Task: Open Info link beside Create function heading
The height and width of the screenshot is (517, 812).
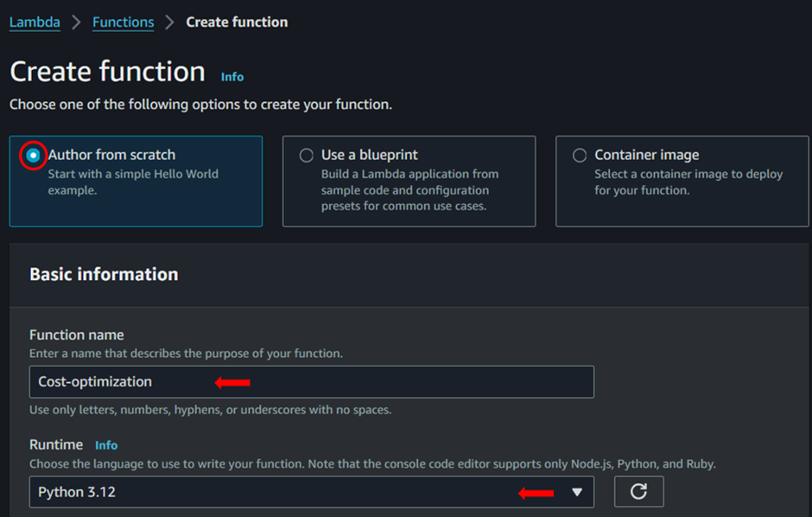Action: 232,77
